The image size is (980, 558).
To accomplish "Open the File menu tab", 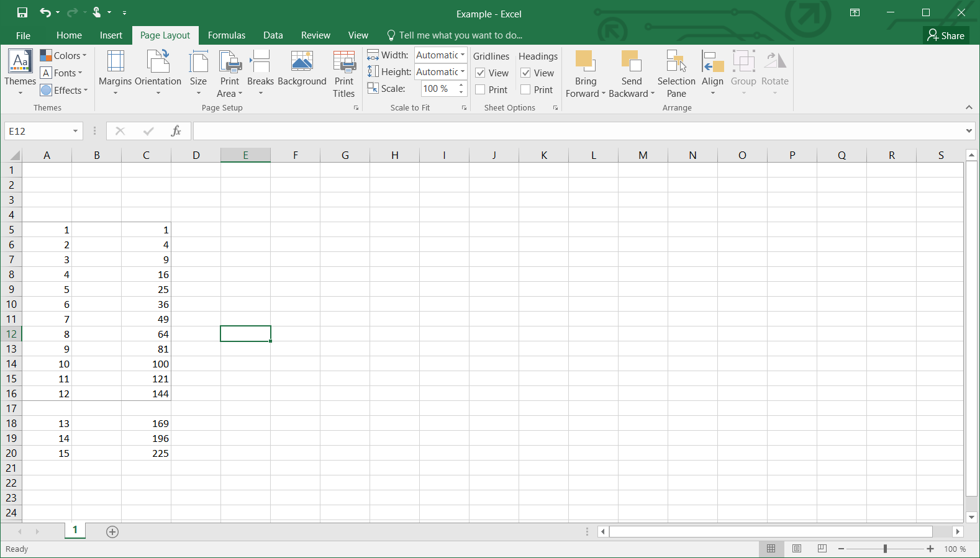I will point(23,35).
